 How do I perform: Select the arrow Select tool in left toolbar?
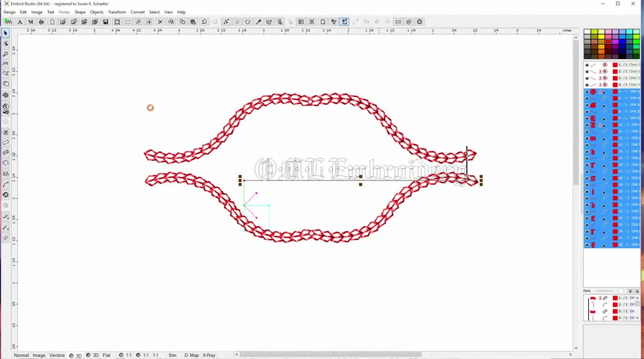(6, 33)
